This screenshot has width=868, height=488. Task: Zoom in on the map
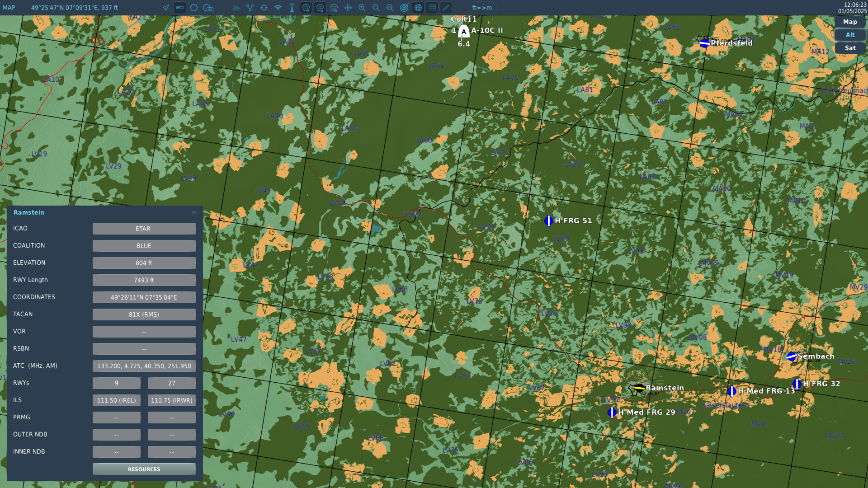click(362, 8)
